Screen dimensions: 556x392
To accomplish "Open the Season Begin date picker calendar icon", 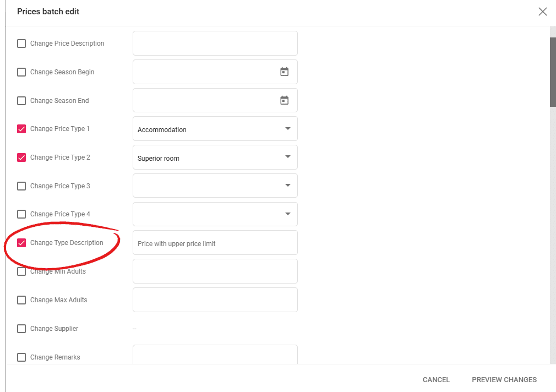I will 284,71.
